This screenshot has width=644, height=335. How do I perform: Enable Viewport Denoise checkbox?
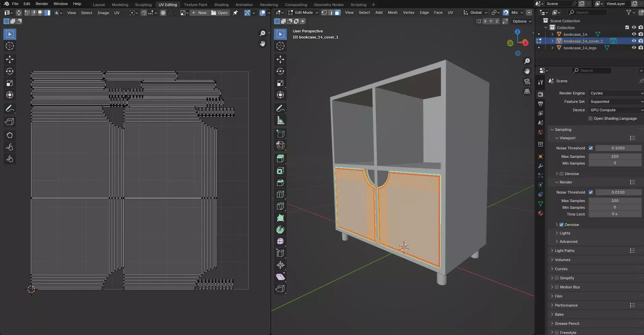click(561, 174)
